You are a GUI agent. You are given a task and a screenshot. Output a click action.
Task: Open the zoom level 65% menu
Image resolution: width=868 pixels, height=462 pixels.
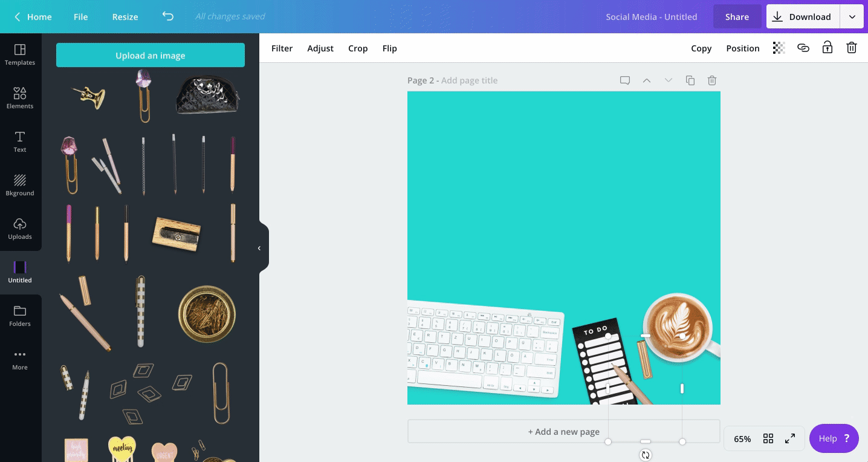click(742, 439)
